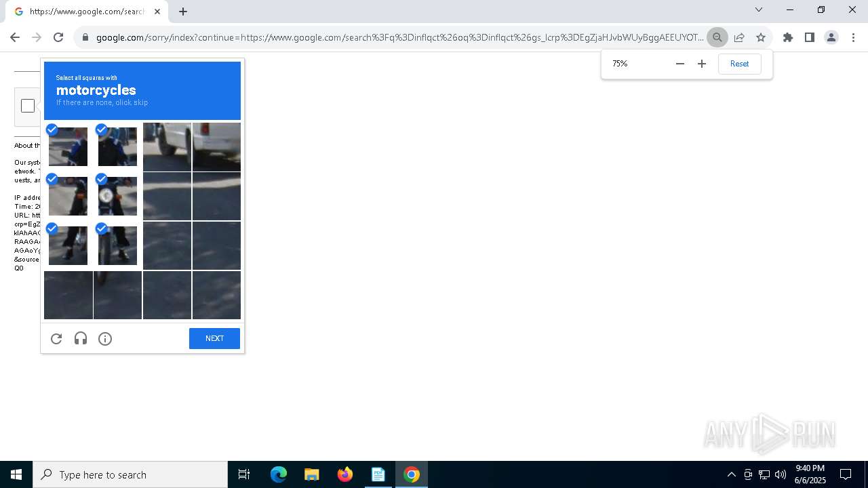Open a new tab

183,12
